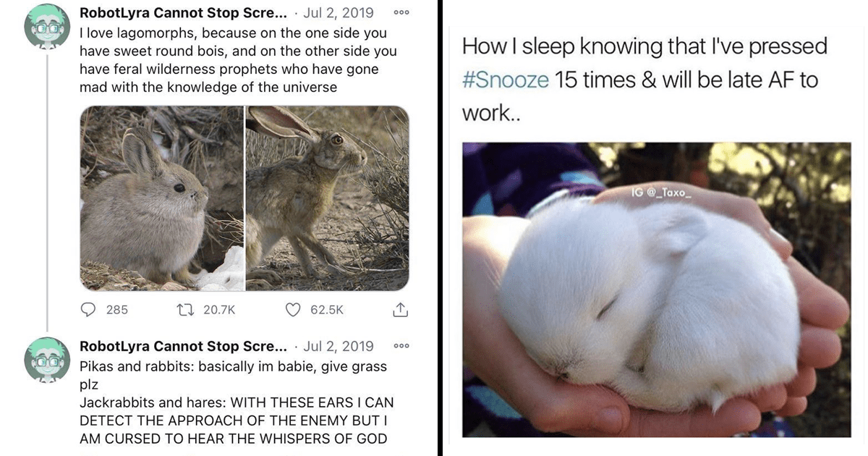Open the #Snooze hashtag
This screenshot has height=456, width=868.
505,79
